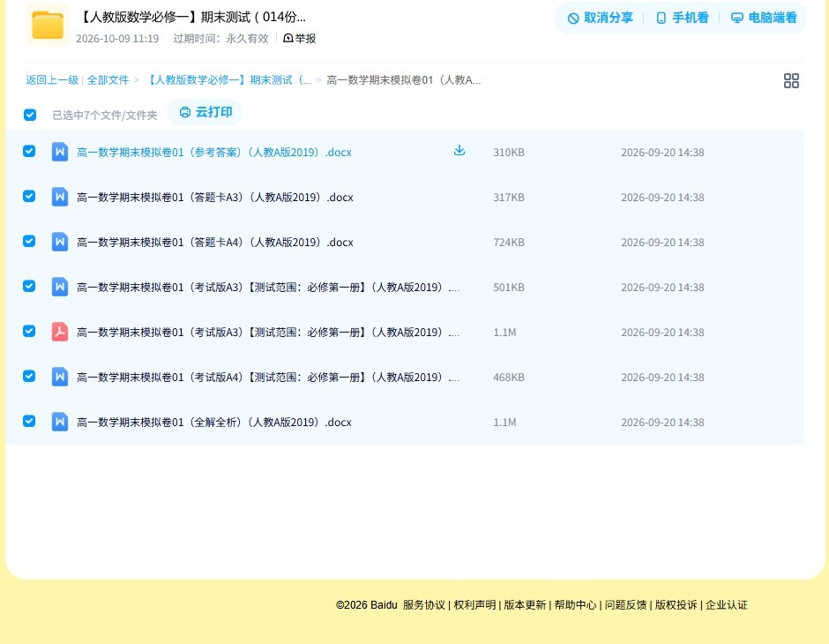The image size is (829, 644).
Task: Open 全解全析 docx file name
Action: coord(214,422)
